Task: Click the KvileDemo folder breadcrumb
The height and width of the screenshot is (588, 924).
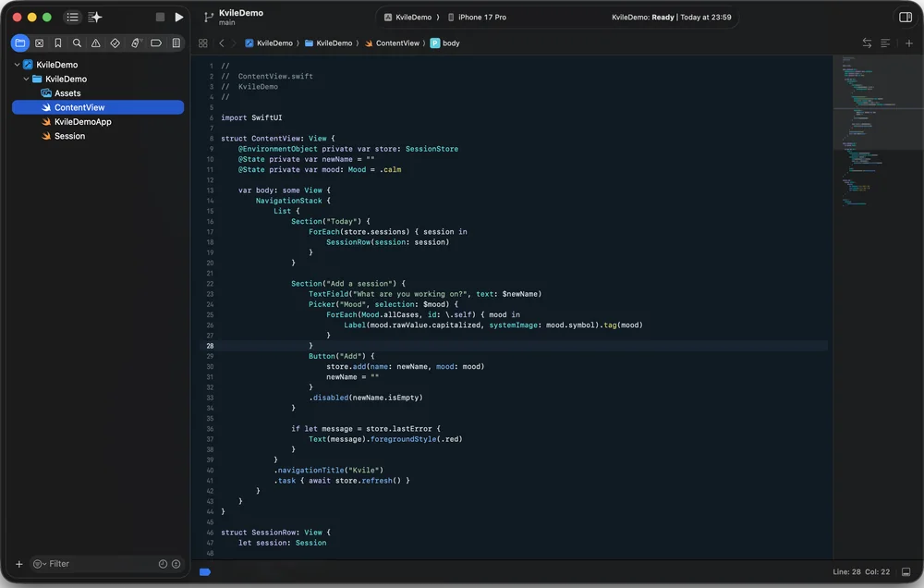Action: [x=328, y=43]
